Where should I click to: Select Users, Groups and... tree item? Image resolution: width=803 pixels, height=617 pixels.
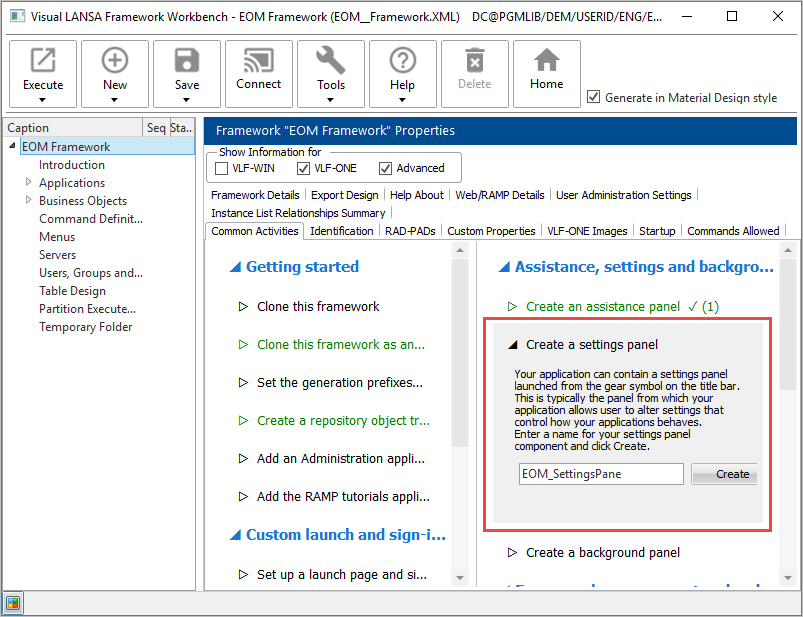coord(91,273)
